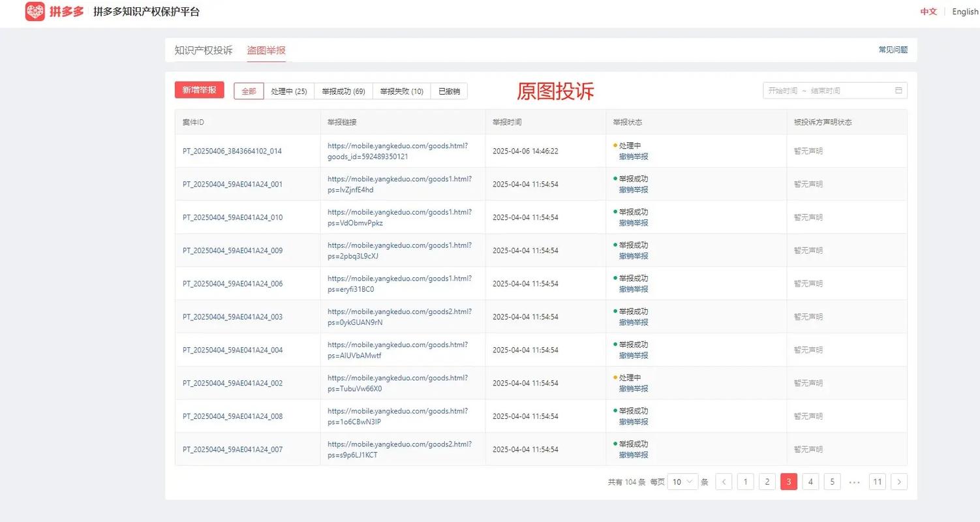Select current page 3 button

[x=789, y=482]
